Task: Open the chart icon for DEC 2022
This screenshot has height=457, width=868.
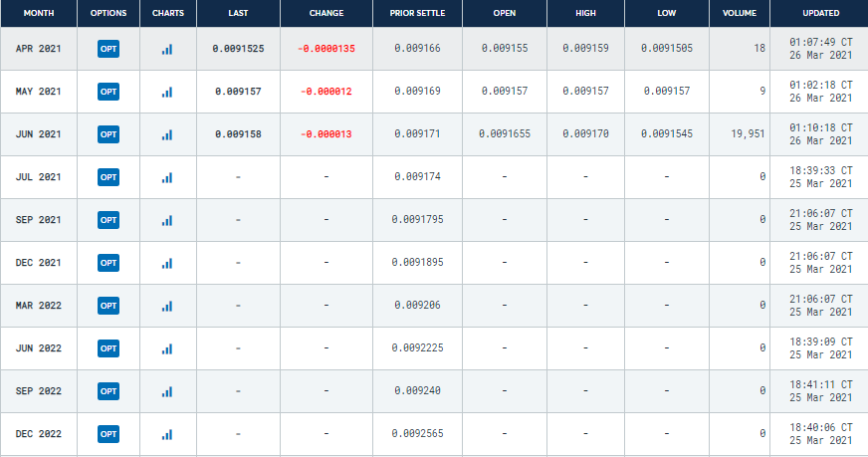Action: click(167, 434)
